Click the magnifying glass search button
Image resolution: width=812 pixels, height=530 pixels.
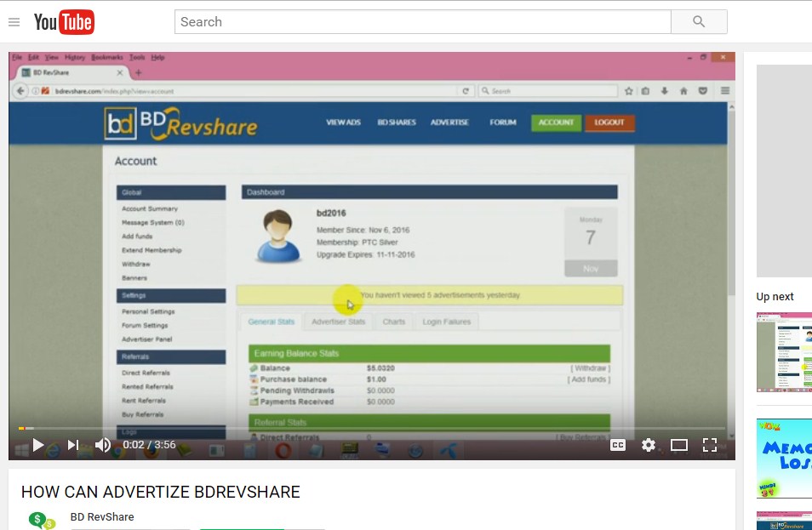699,22
